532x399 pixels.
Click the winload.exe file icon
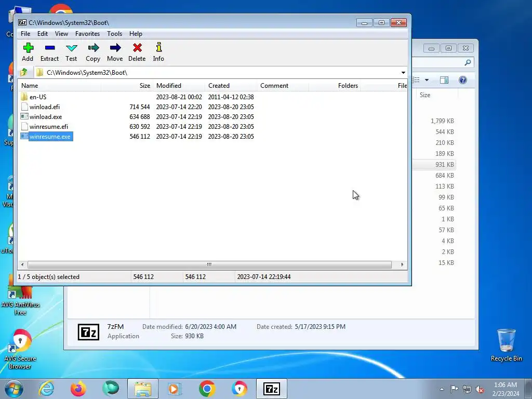tap(24, 116)
